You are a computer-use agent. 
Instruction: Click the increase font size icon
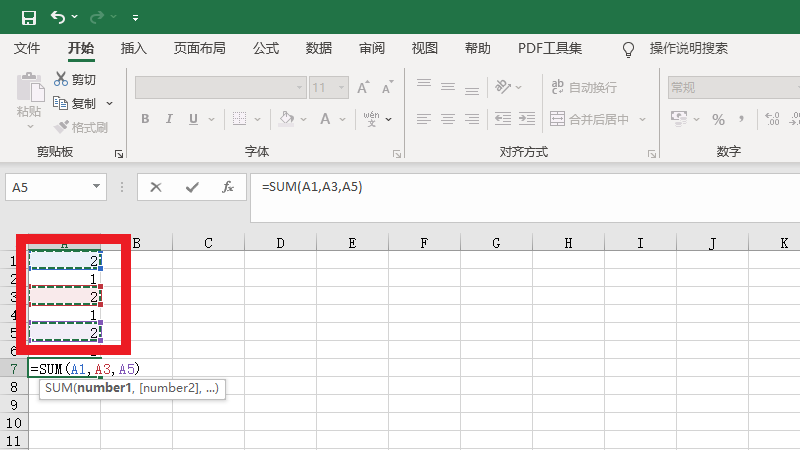pyautogui.click(x=363, y=88)
